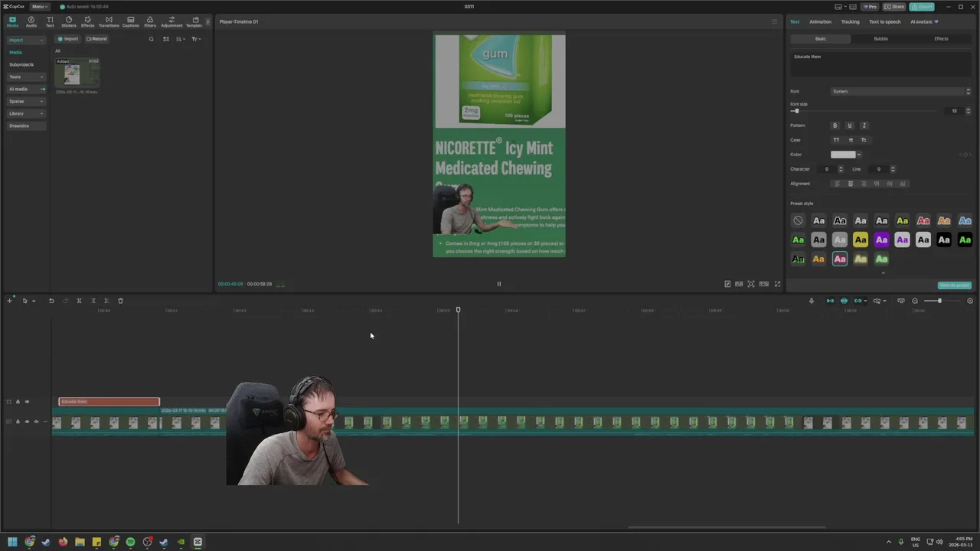Undo the last timeline action

[51, 301]
